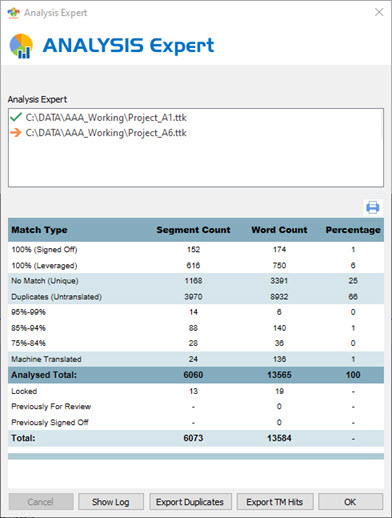
Task: Click the orange arrow beside Project_A6.ttk
Action: click(16, 133)
